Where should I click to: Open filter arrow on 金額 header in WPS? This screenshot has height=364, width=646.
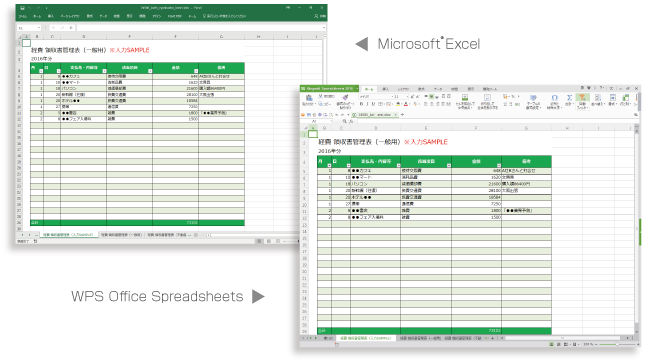[499, 166]
